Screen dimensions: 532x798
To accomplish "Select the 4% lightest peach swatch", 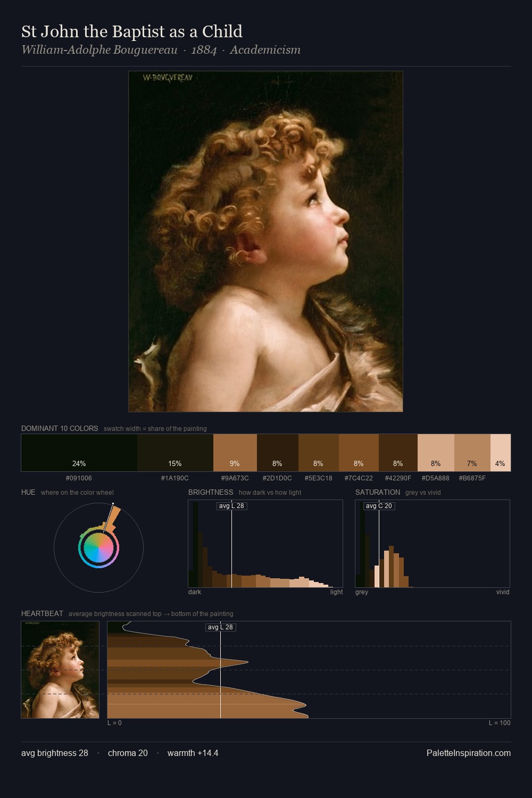I will (501, 453).
